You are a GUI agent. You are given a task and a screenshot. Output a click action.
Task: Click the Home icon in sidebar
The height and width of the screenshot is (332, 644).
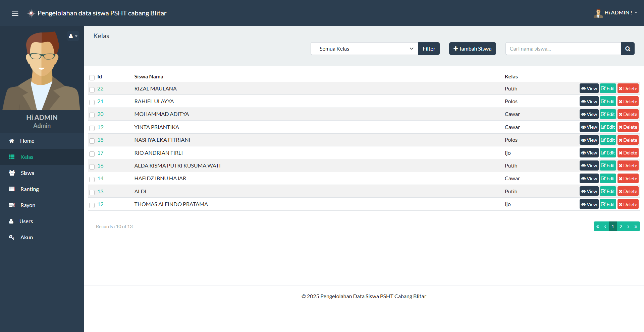[12, 141]
